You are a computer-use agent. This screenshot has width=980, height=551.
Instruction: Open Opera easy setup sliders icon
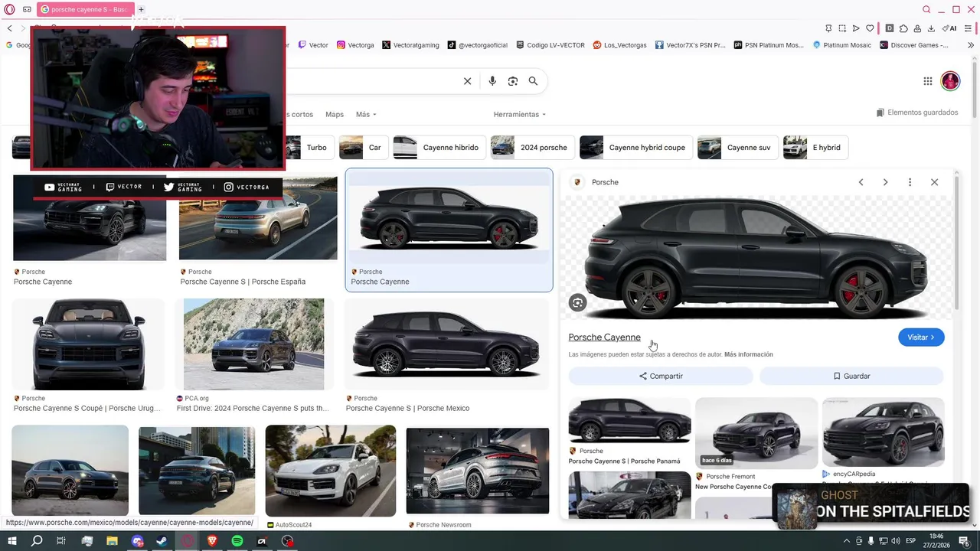coord(968,28)
